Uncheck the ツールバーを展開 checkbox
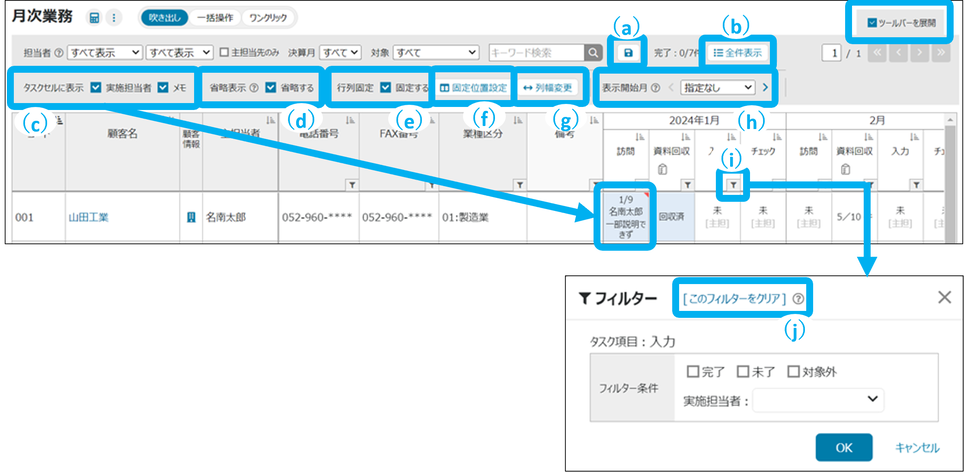 873,21
